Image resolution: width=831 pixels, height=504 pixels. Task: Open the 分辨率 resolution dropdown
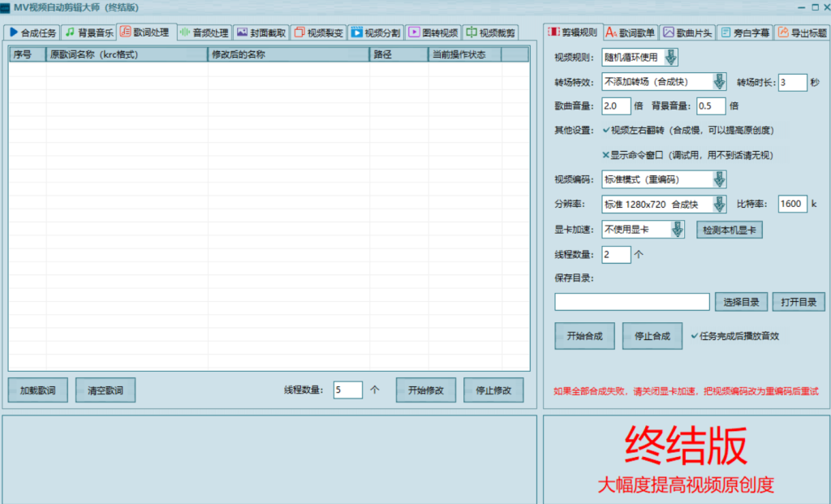pos(719,205)
